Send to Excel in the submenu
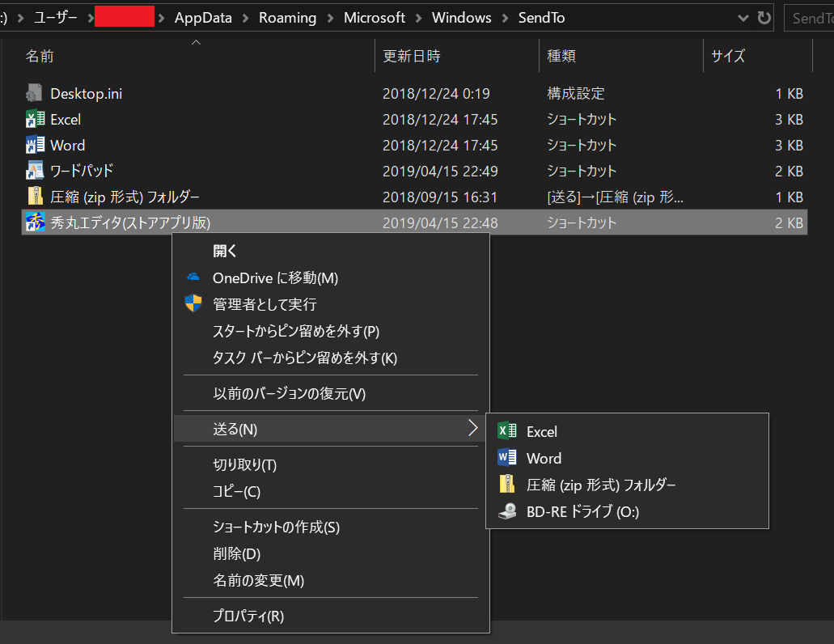Image resolution: width=834 pixels, height=644 pixels. tap(628, 430)
